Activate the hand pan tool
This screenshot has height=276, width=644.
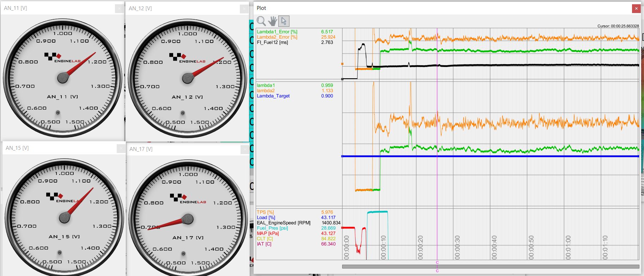(272, 21)
